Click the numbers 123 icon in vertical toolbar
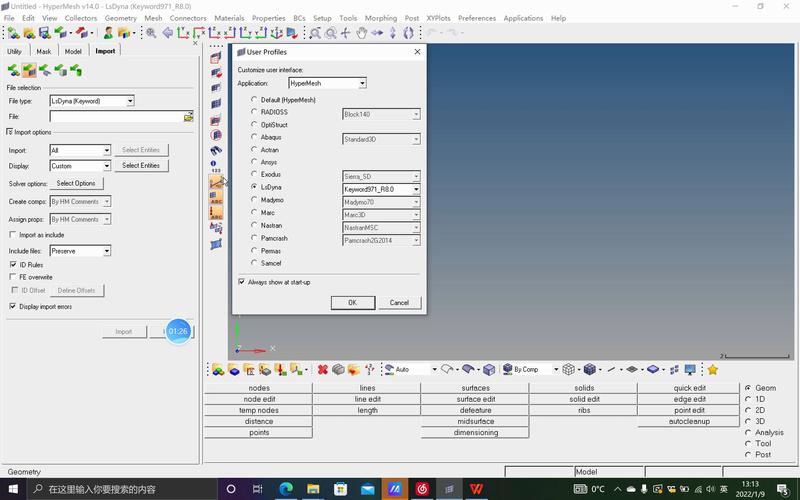Viewport: 800px width, 500px height. click(215, 167)
